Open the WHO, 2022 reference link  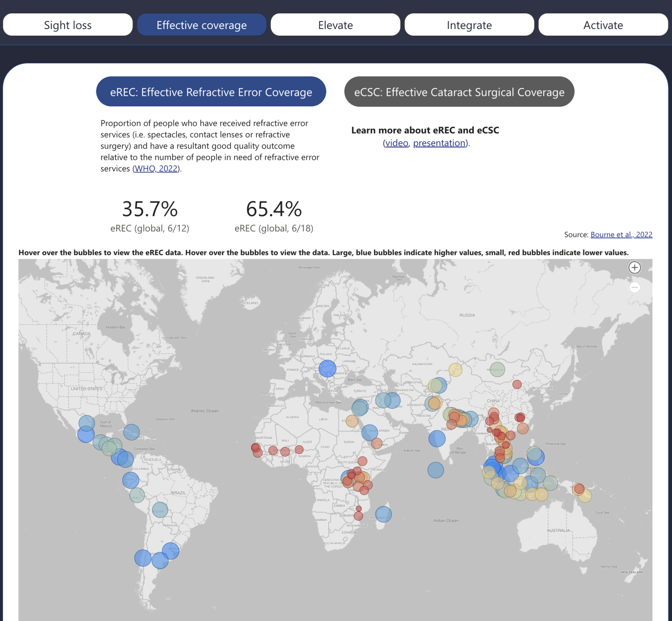point(156,169)
